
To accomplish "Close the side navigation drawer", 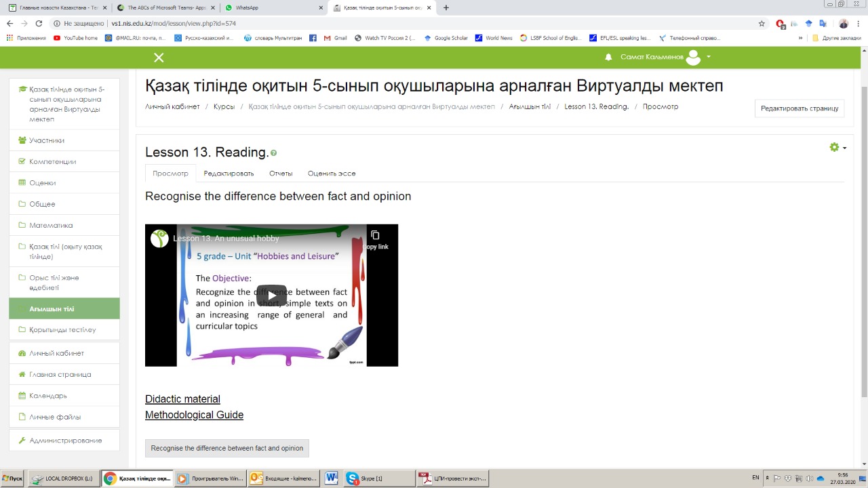I will coord(159,58).
